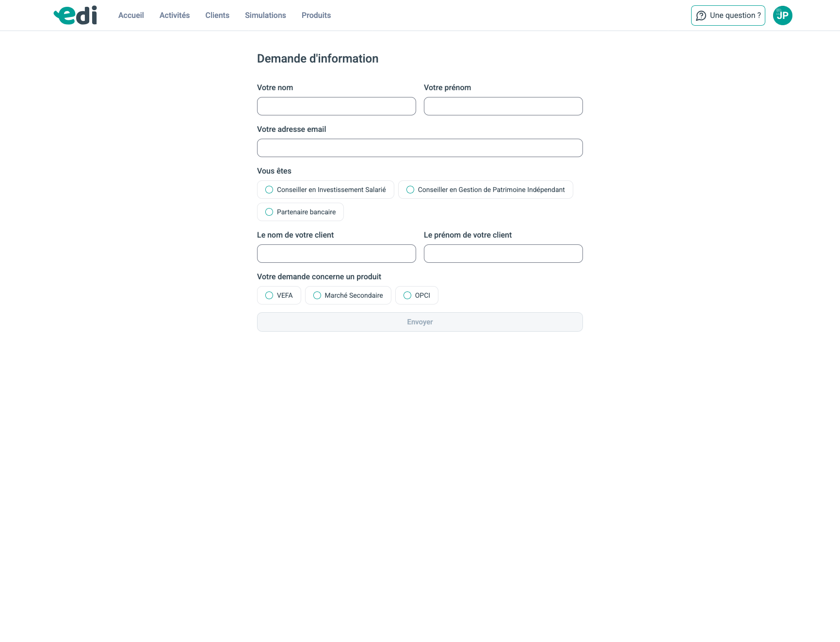Select Marché Secondaire product option

317,295
